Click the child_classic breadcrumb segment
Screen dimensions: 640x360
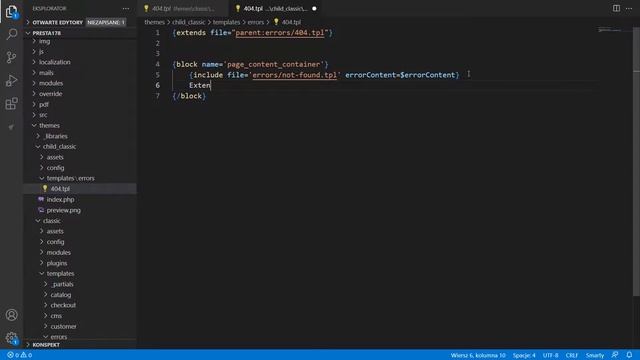[189, 22]
